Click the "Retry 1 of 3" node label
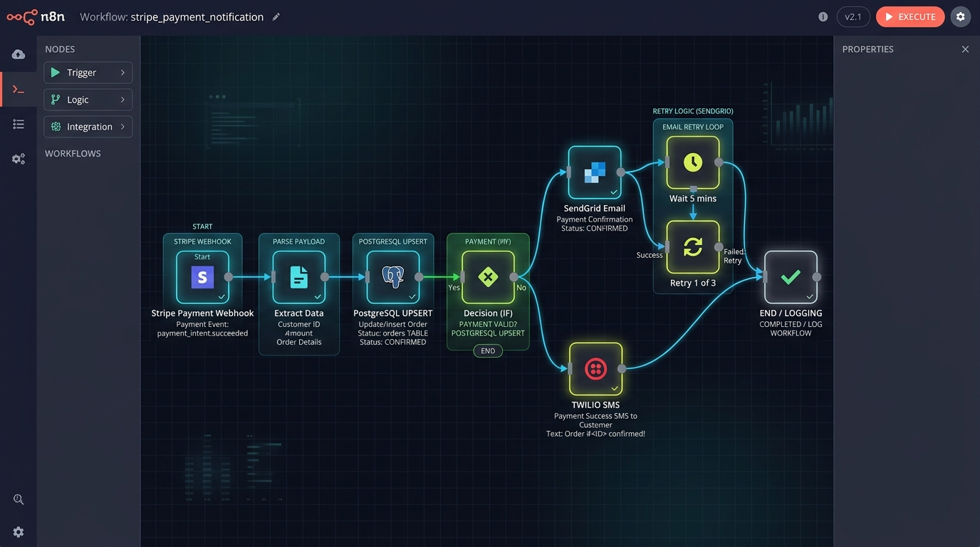 (693, 283)
